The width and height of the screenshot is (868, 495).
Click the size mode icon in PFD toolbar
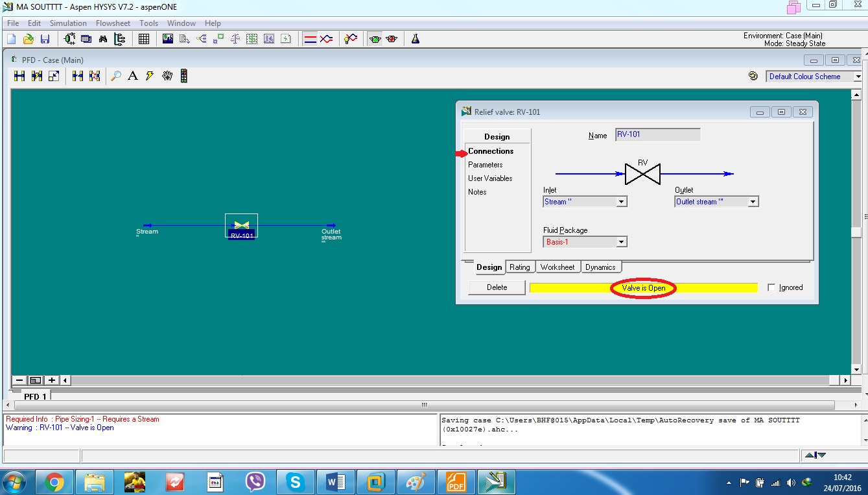[54, 76]
